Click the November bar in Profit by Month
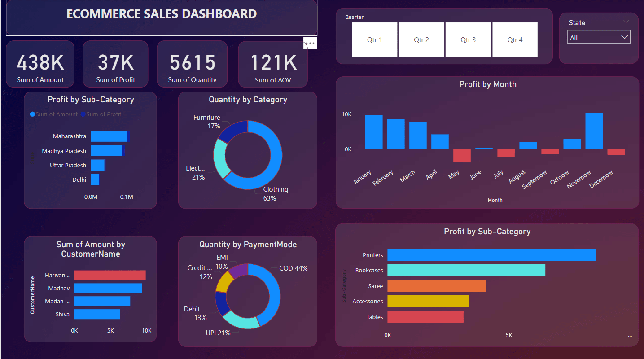 (594, 131)
